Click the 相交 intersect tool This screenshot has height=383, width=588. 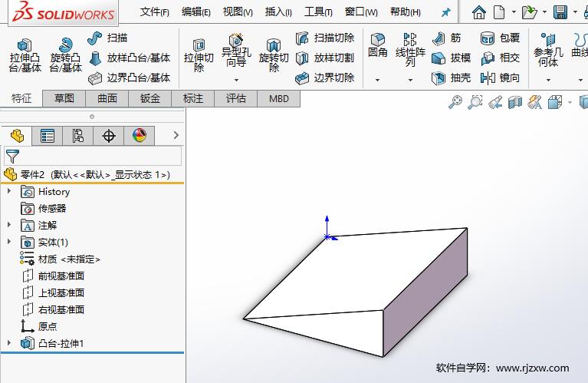(501, 58)
